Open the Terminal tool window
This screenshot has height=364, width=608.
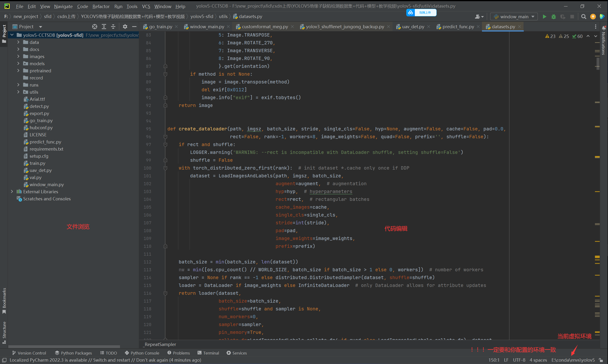(x=208, y=353)
